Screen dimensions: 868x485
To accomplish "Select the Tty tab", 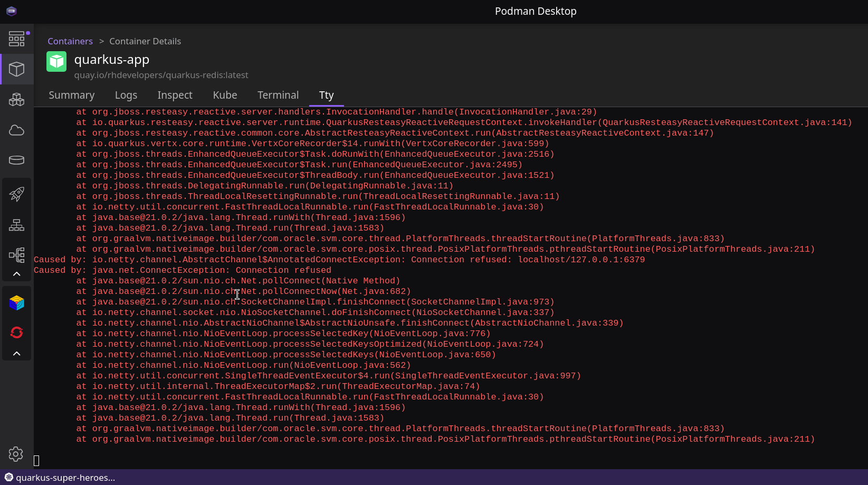I will click(327, 95).
